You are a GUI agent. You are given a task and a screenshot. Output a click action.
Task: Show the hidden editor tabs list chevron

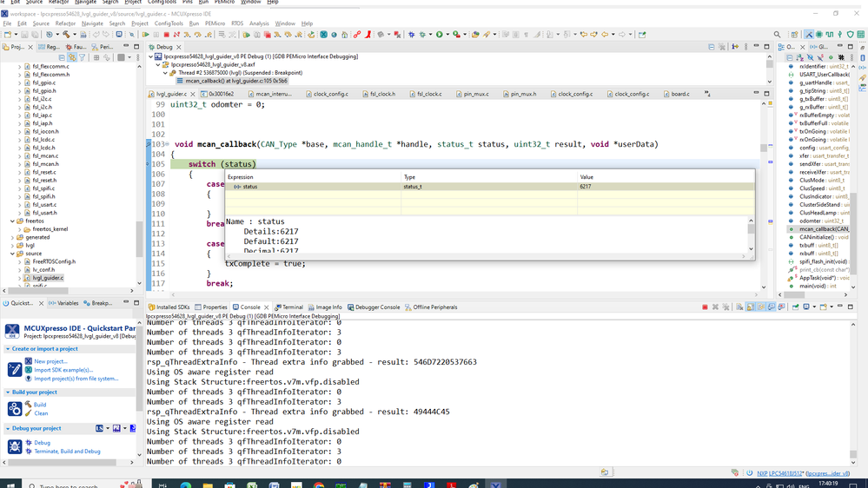click(707, 94)
